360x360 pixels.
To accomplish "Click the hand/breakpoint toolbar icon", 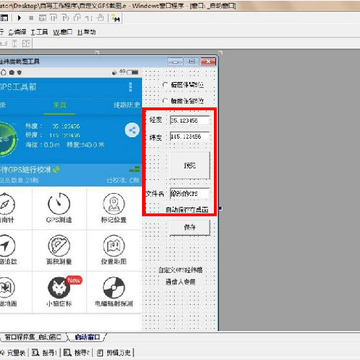I will pyautogui.click(x=100, y=18).
